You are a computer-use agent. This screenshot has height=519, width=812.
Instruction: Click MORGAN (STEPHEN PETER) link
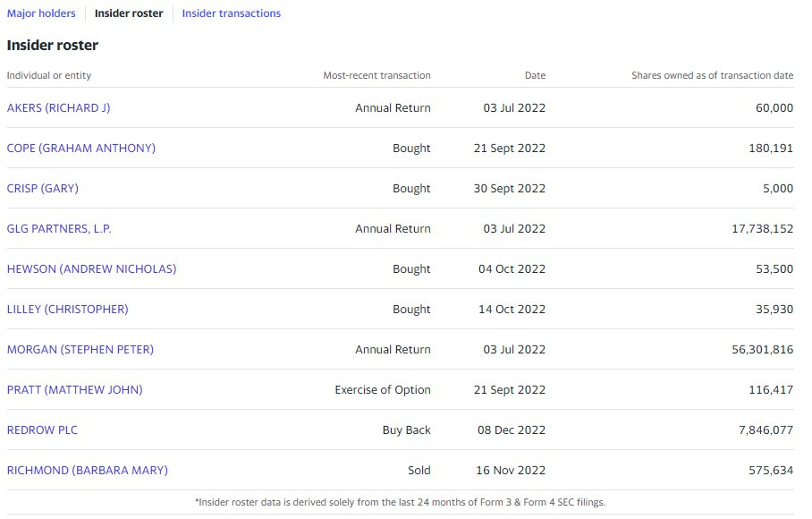point(80,350)
